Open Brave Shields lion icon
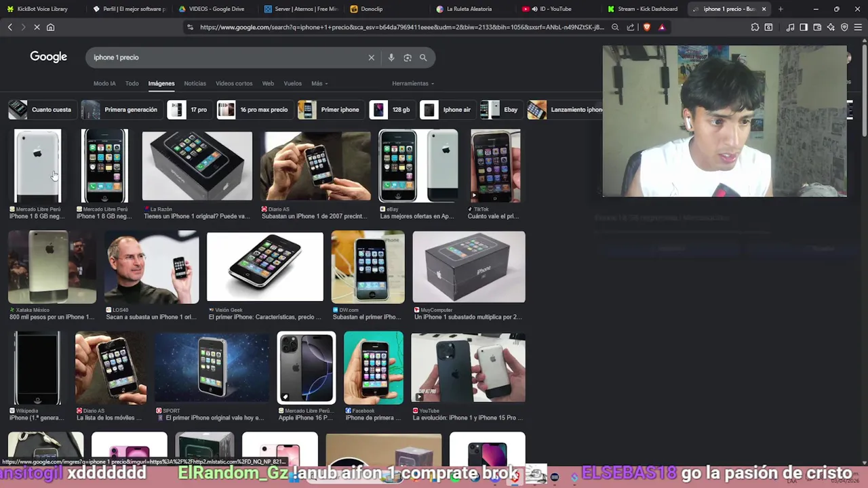 pyautogui.click(x=646, y=27)
